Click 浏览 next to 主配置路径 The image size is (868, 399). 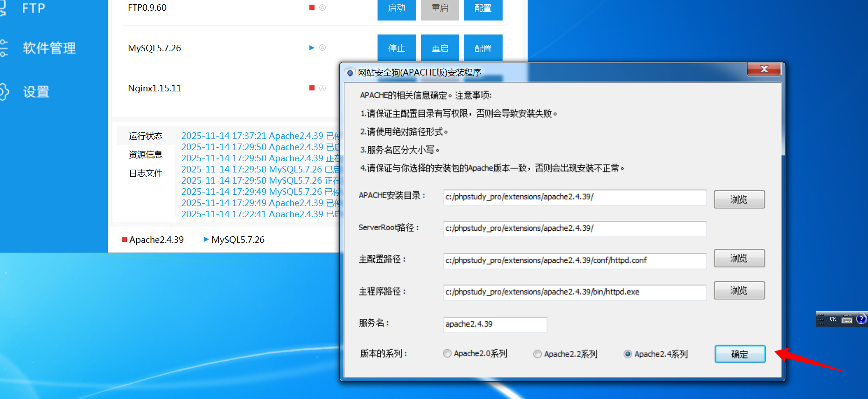[739, 258]
